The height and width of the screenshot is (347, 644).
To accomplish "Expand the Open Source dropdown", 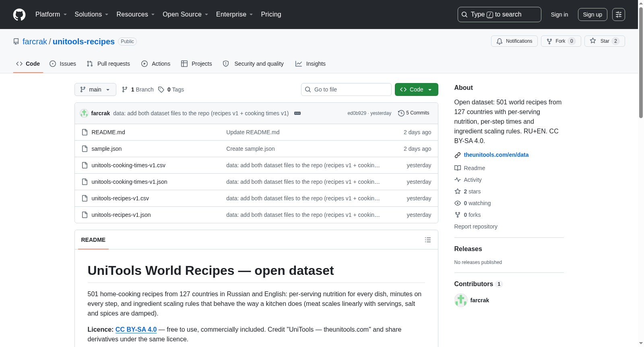I will pos(186,15).
